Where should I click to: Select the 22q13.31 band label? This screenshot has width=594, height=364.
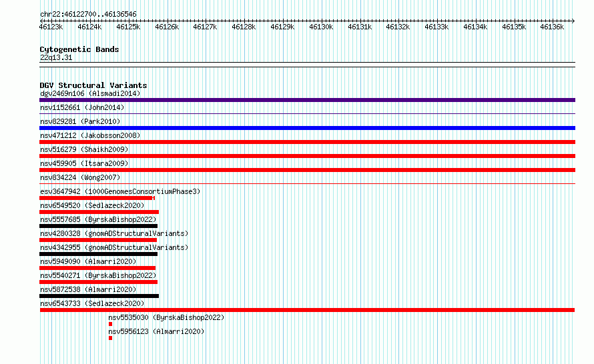click(x=56, y=57)
